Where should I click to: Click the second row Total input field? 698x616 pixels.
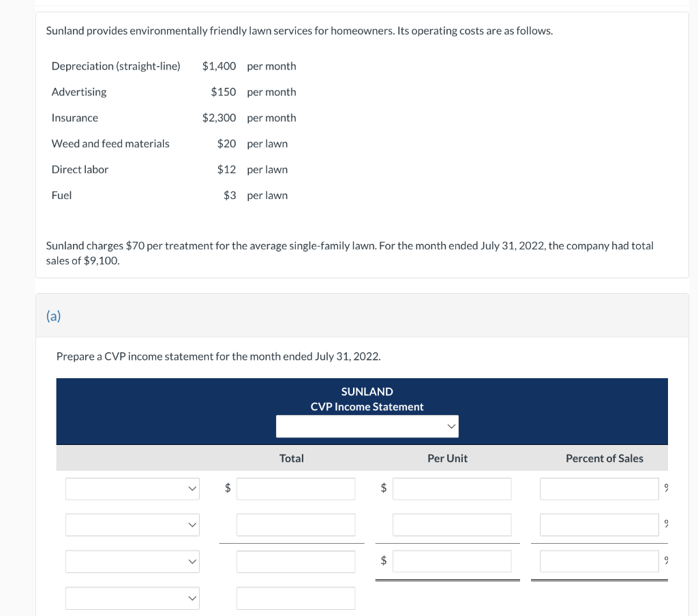click(x=296, y=525)
